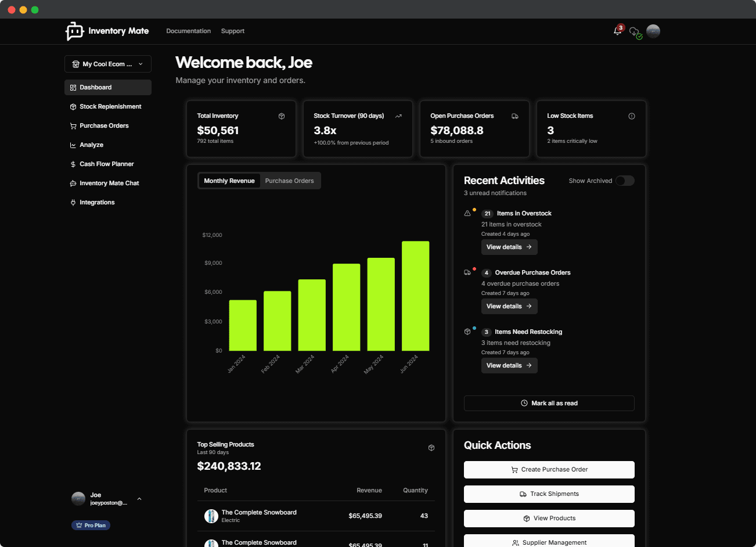View details for Overdue Purchase Orders
The image size is (756, 547).
coord(509,306)
